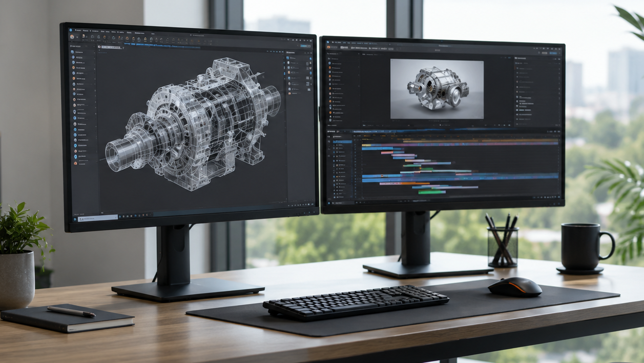Select the green clip at the timeline's bottom track

point(431,192)
